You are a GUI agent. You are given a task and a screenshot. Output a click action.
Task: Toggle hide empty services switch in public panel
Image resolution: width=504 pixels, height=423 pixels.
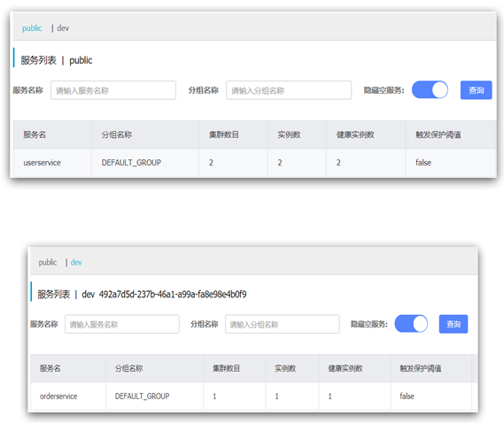coord(430,89)
